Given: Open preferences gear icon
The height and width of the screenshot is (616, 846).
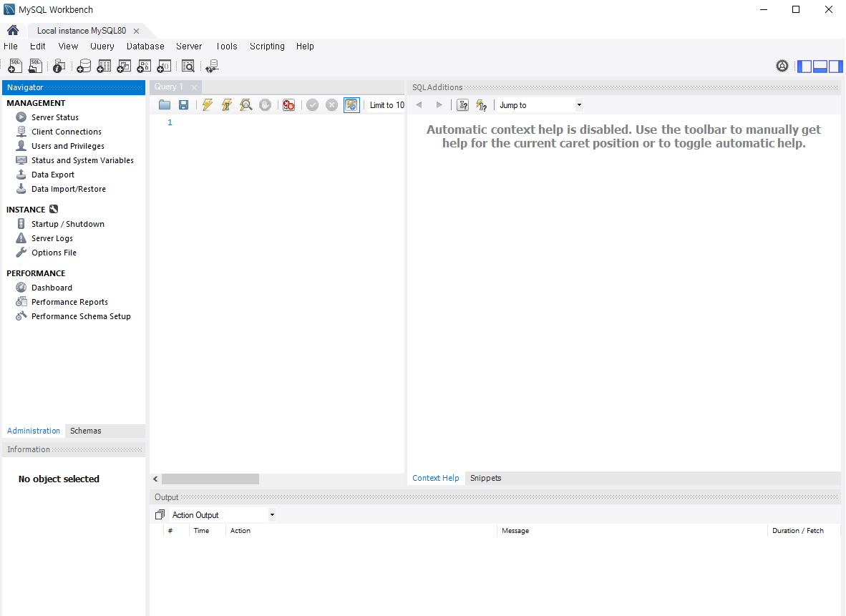Looking at the screenshot, I should tap(782, 66).
